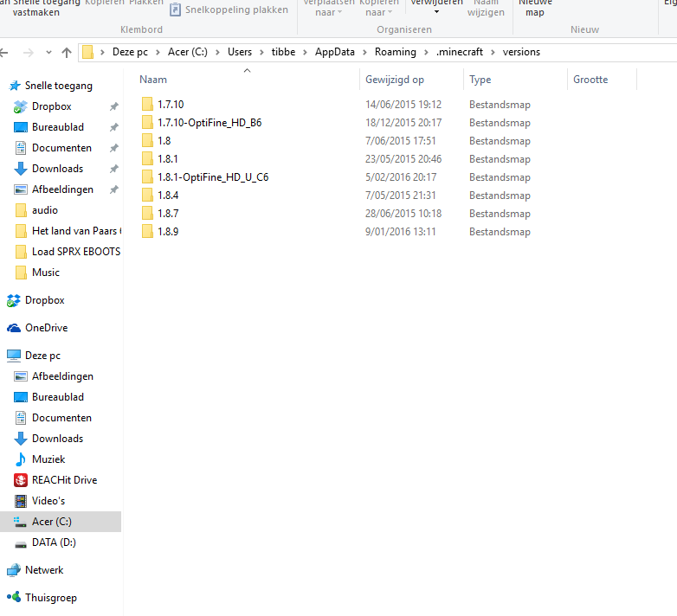Click the Up one level arrow
The height and width of the screenshot is (616, 677).
coord(67,53)
